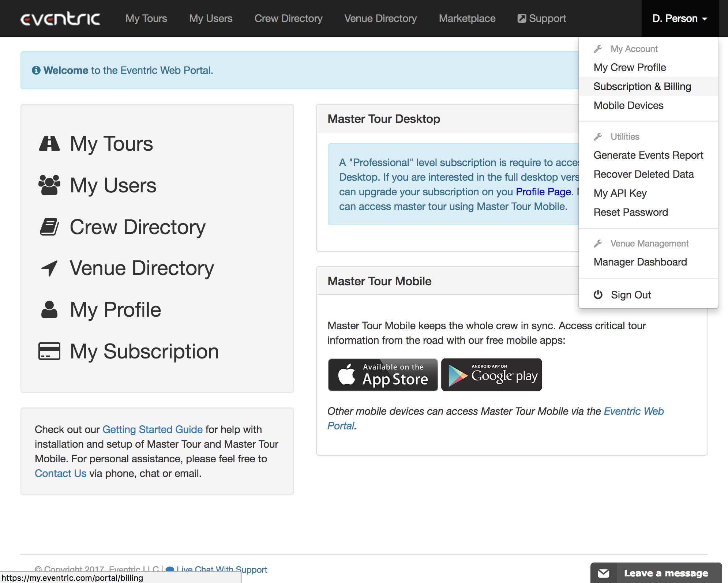
Task: Open Venue Directory in top navigation bar
Action: tap(380, 18)
